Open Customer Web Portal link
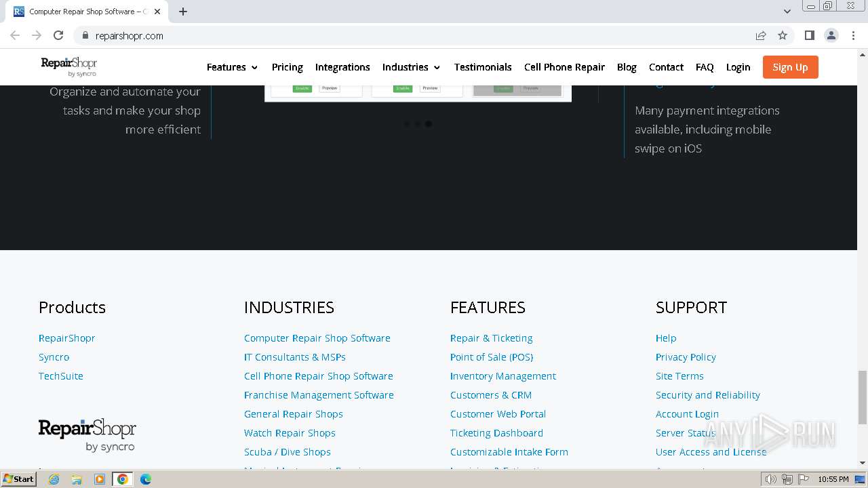The width and height of the screenshot is (868, 488). (498, 413)
